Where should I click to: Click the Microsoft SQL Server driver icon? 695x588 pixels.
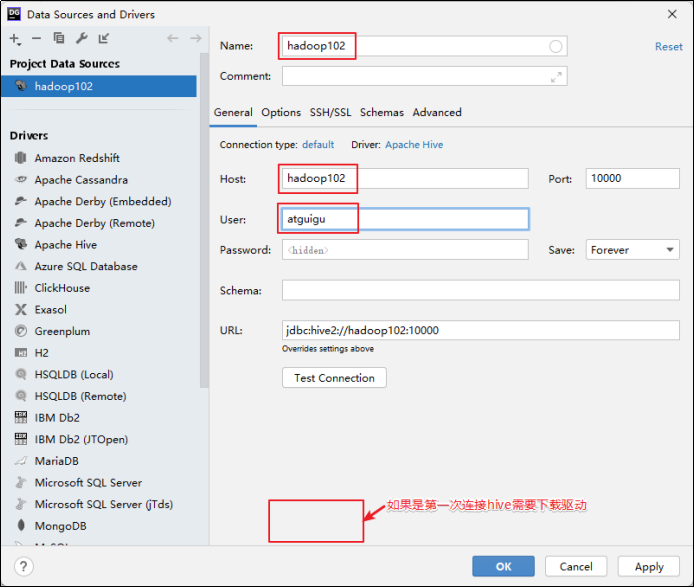point(20,483)
